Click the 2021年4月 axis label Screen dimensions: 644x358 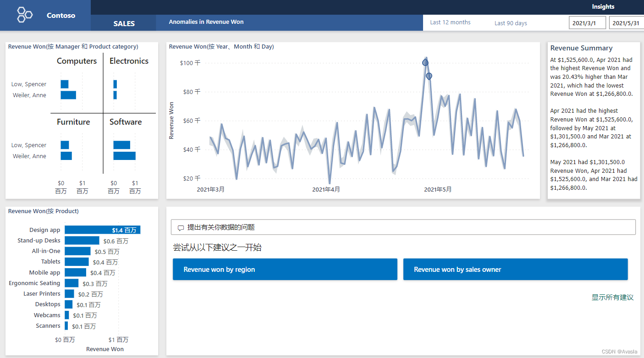coord(326,189)
